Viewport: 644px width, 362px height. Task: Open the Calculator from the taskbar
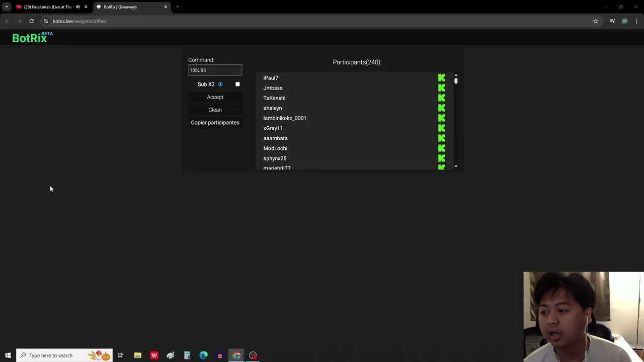click(x=187, y=355)
